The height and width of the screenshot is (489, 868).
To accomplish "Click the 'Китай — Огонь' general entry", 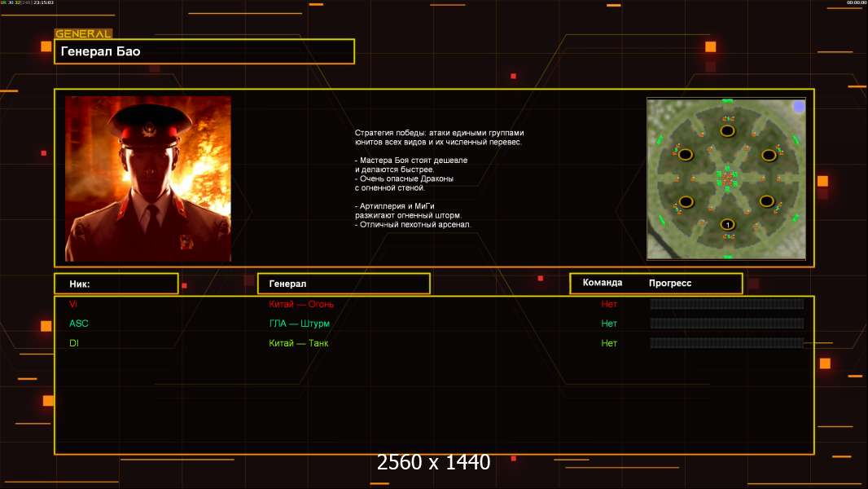I will coord(301,304).
